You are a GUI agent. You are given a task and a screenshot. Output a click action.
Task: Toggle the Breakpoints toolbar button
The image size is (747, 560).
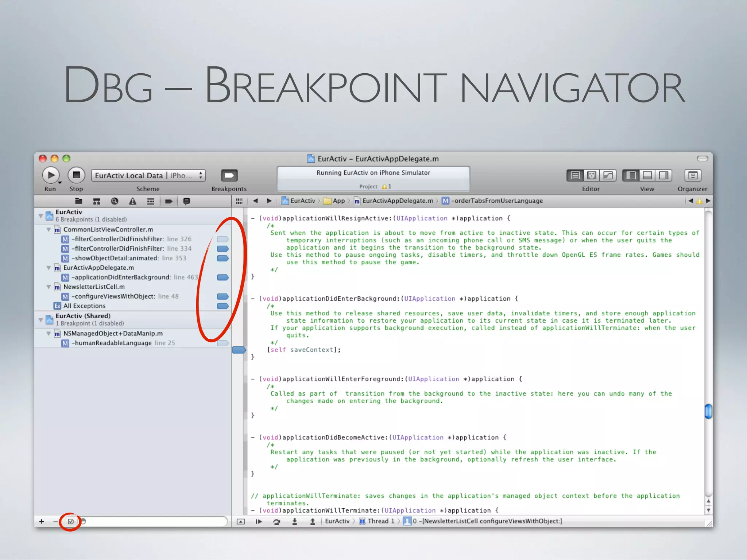point(229,175)
